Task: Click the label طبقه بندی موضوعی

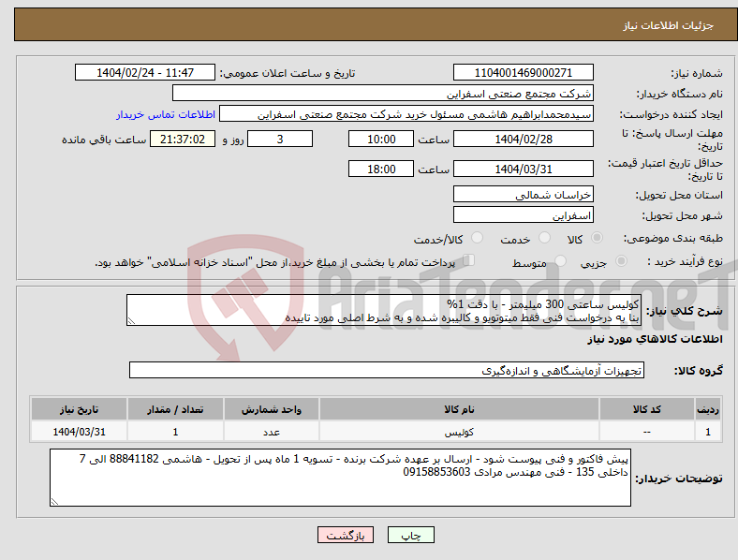Action: coord(673,238)
